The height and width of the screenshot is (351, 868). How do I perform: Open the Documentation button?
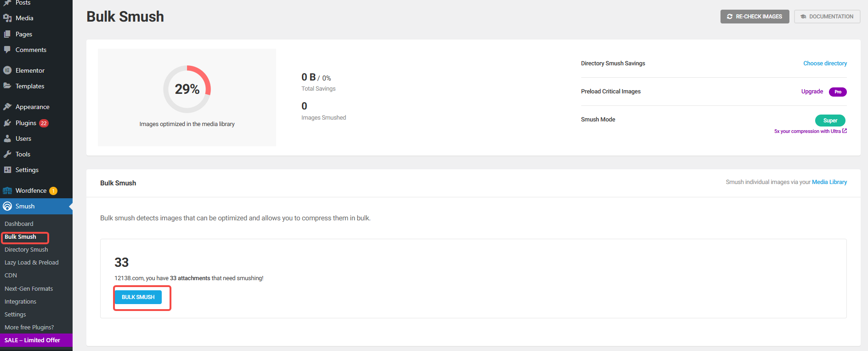(x=827, y=17)
